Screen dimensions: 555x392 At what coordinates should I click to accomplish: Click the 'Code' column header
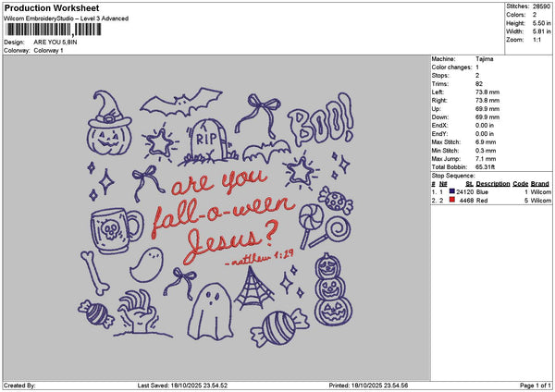pyautogui.click(x=520, y=184)
